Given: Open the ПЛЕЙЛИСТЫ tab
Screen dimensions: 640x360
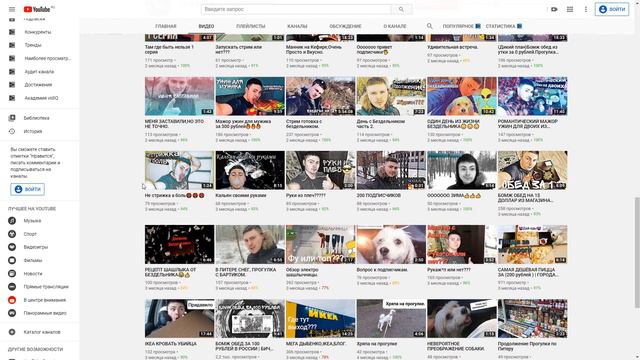Looking at the screenshot, I should pyautogui.click(x=251, y=26).
